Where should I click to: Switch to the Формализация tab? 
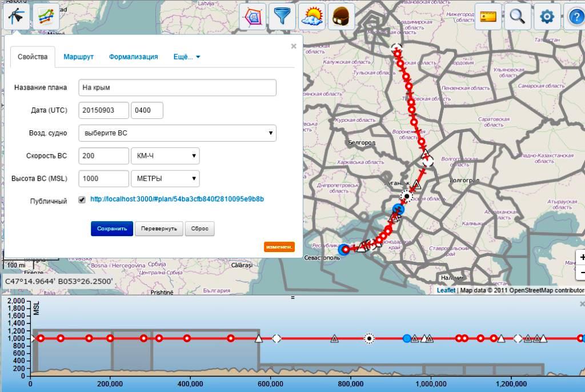[133, 57]
